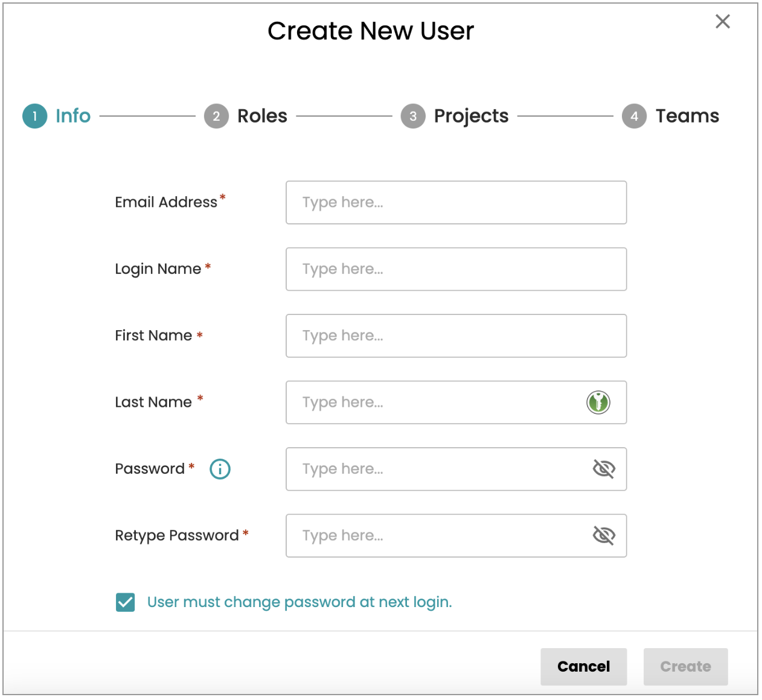Click into the Login Name field
The height and width of the screenshot is (700, 762).
[456, 269]
